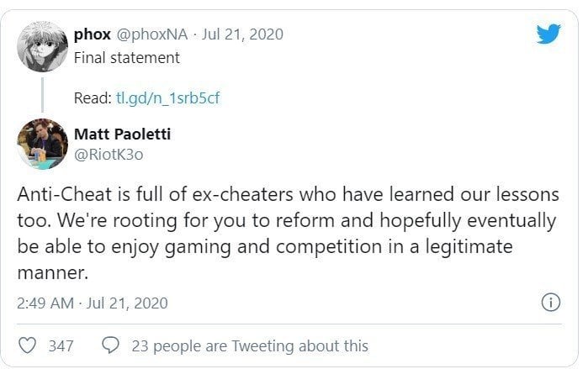Click the 'Read:' label in quoted tweet
The image size is (588, 369).
[x=93, y=98]
